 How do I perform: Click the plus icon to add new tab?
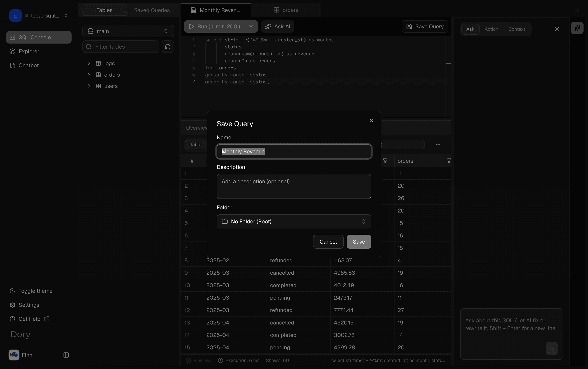click(577, 10)
